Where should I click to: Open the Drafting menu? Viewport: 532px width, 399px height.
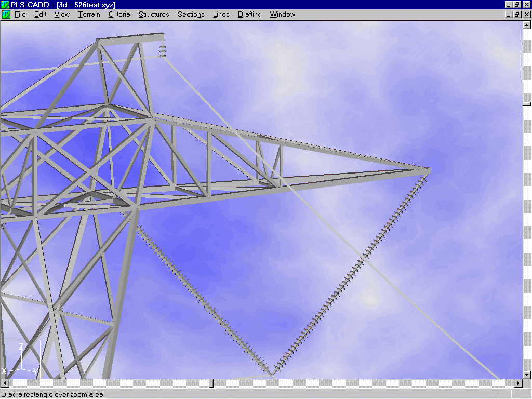coord(249,14)
